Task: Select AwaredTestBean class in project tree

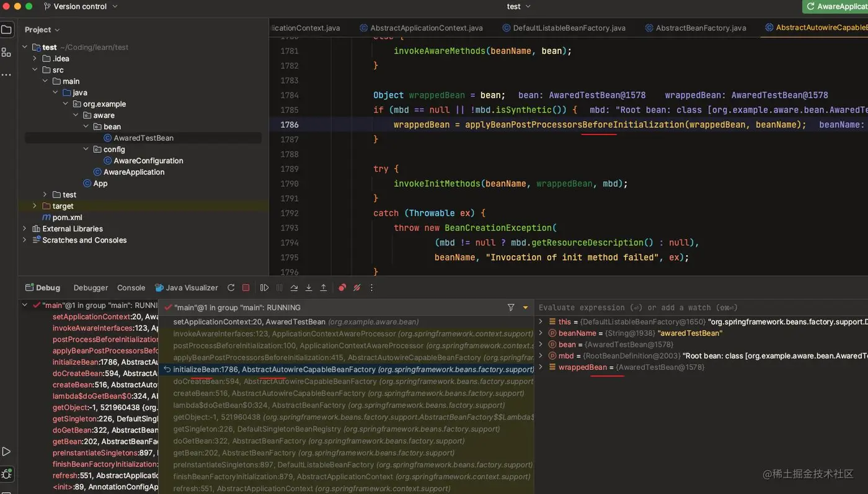Action: [x=143, y=138]
